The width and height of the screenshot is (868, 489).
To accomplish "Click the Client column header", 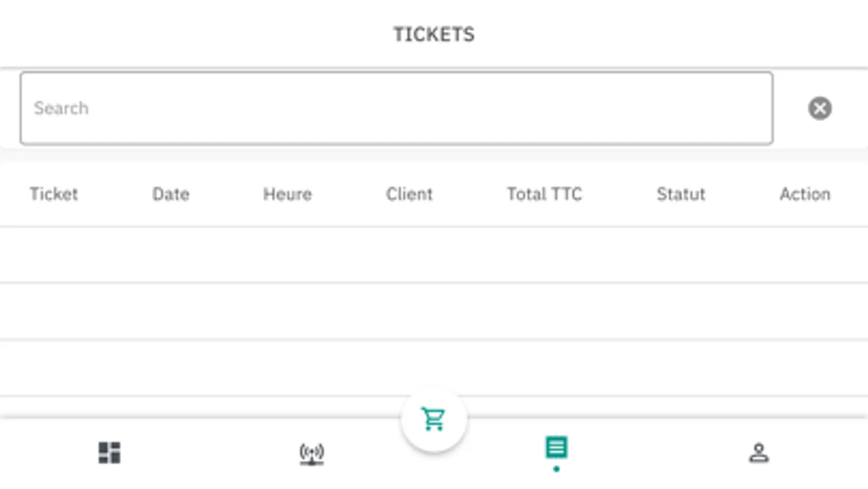I will pyautogui.click(x=409, y=194).
